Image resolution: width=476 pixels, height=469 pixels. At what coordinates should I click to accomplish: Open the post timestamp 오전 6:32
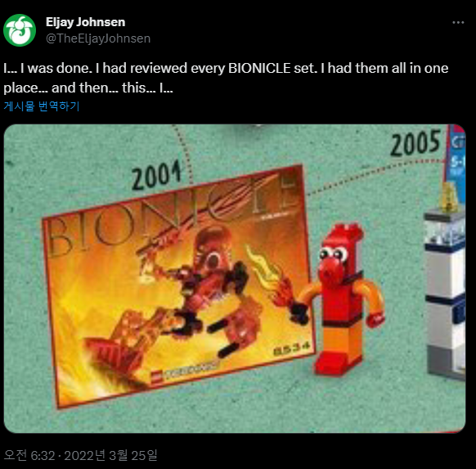click(x=29, y=455)
